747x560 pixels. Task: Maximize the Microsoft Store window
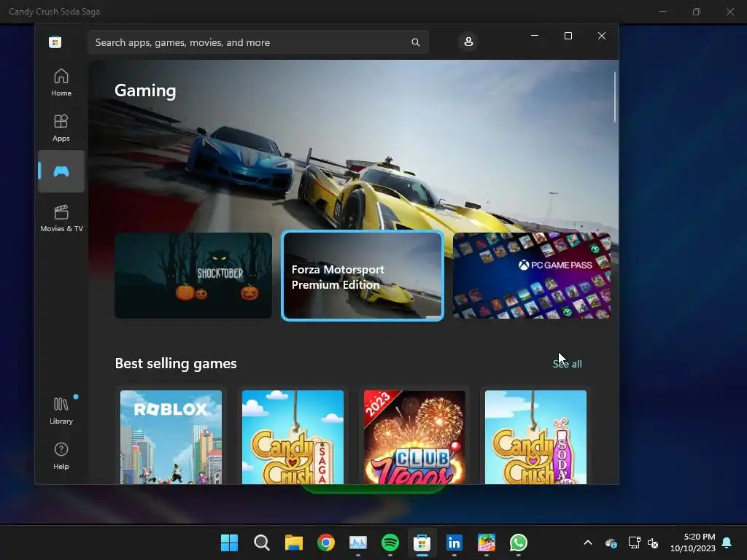[x=568, y=36]
